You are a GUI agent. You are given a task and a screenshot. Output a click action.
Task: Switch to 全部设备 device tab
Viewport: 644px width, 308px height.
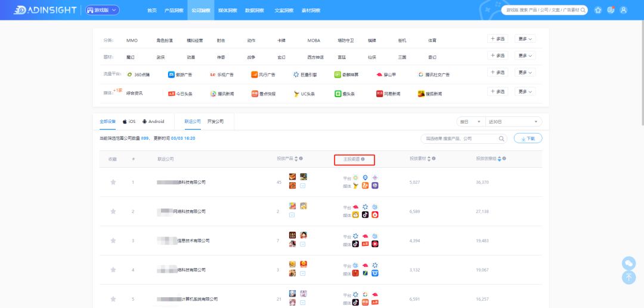click(x=107, y=122)
